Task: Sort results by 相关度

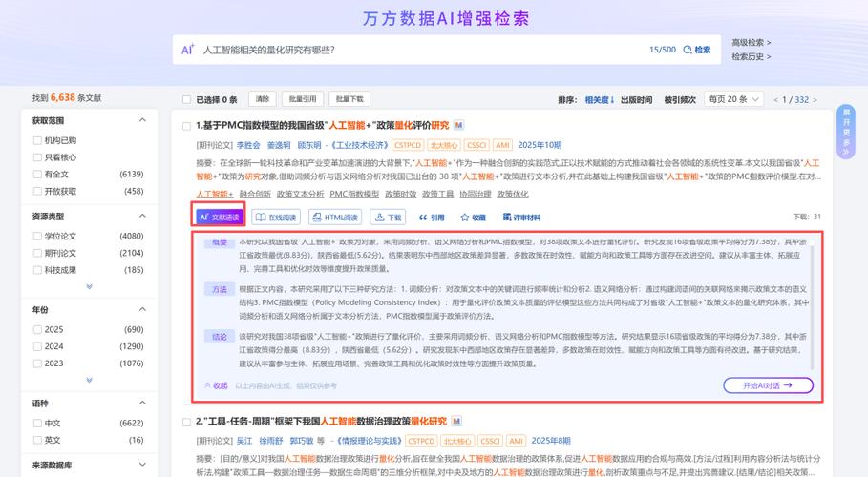Action: click(599, 99)
